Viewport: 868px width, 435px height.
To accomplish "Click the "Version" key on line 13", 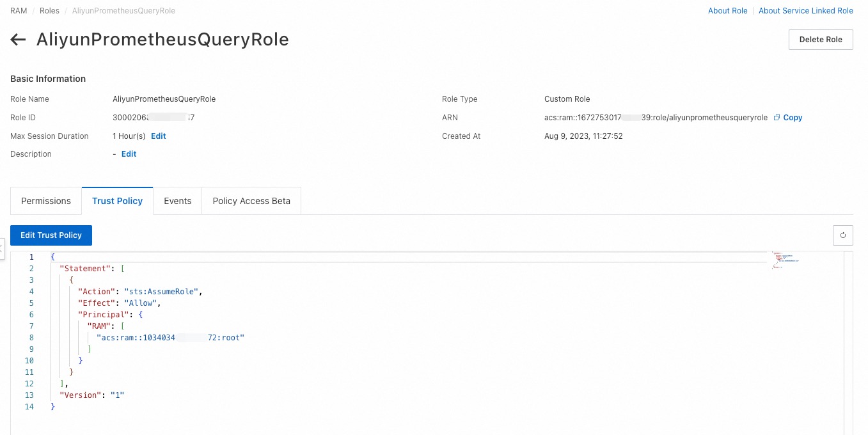I will (80, 395).
